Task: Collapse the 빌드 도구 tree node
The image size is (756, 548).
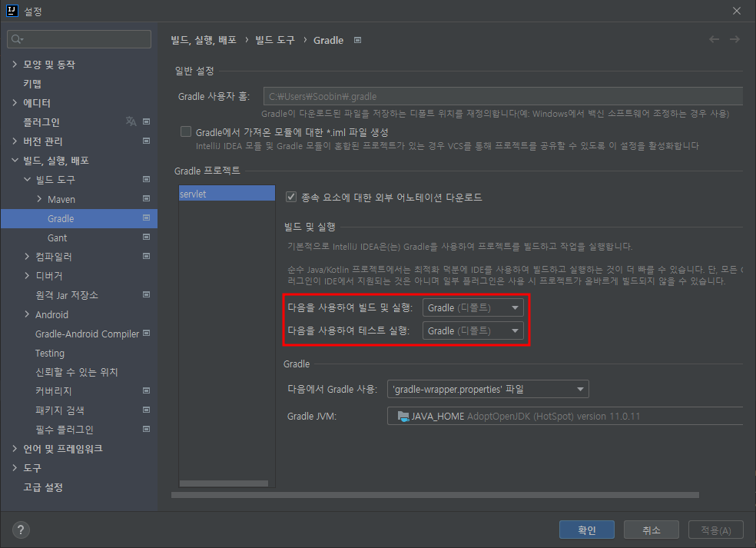Action: coord(27,179)
